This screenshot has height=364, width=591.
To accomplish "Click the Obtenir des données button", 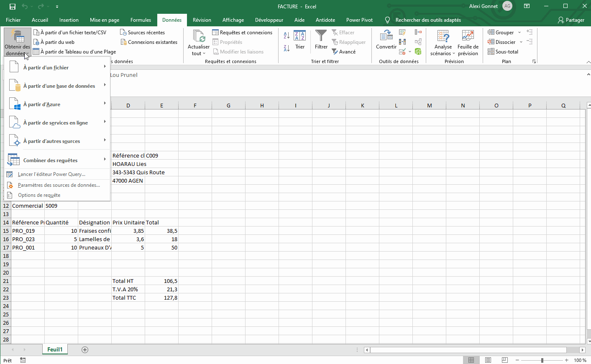I will (x=17, y=43).
